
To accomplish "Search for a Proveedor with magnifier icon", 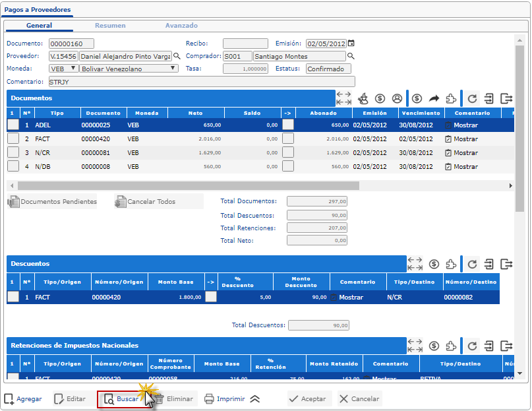I will click(x=177, y=56).
